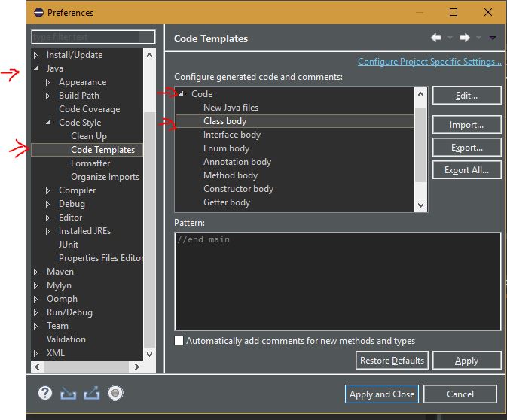507x420 pixels.
Task: Go forward with the right arrow icon
Action: [x=465, y=38]
